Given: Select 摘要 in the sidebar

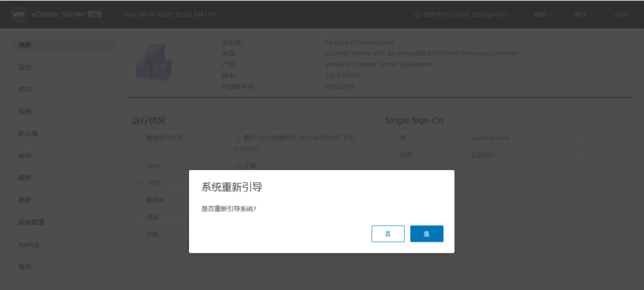Looking at the screenshot, I should 64,45.
